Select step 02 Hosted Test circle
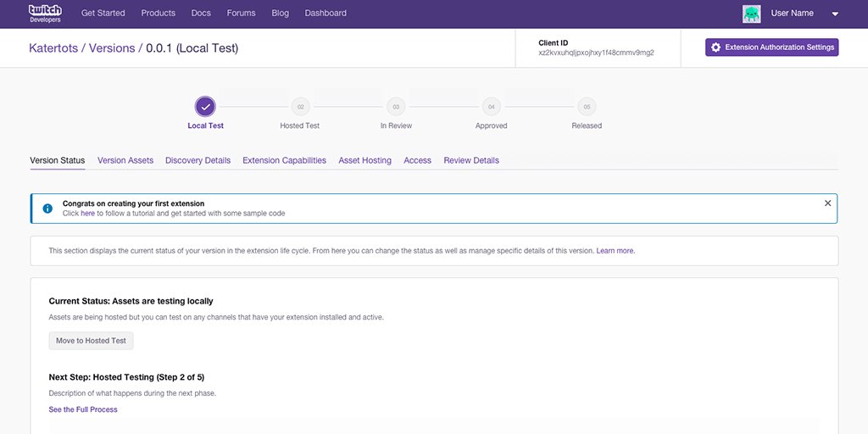Screen dimensions: 868x434 [301, 107]
